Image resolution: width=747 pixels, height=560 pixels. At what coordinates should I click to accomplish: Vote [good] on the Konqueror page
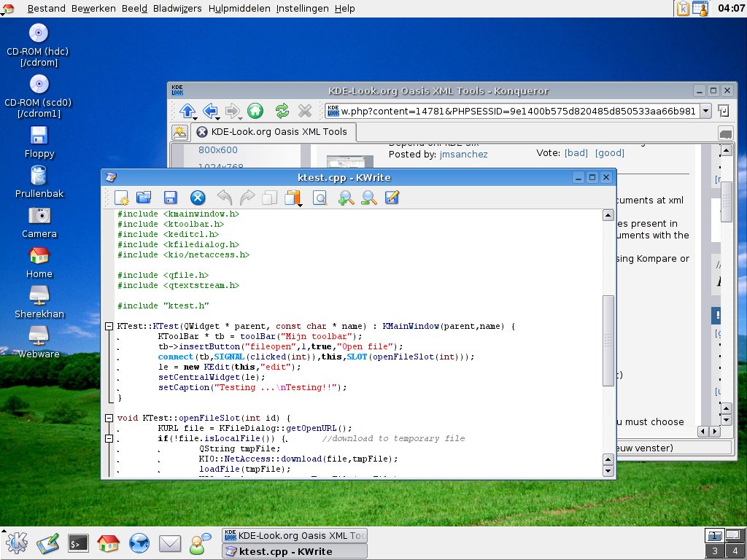coord(609,153)
